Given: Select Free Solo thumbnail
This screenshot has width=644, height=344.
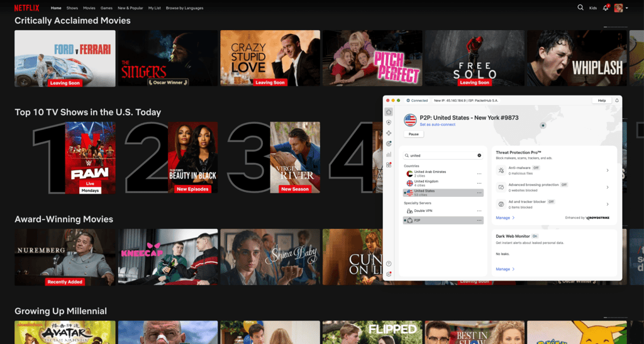Looking at the screenshot, I should (x=474, y=58).
